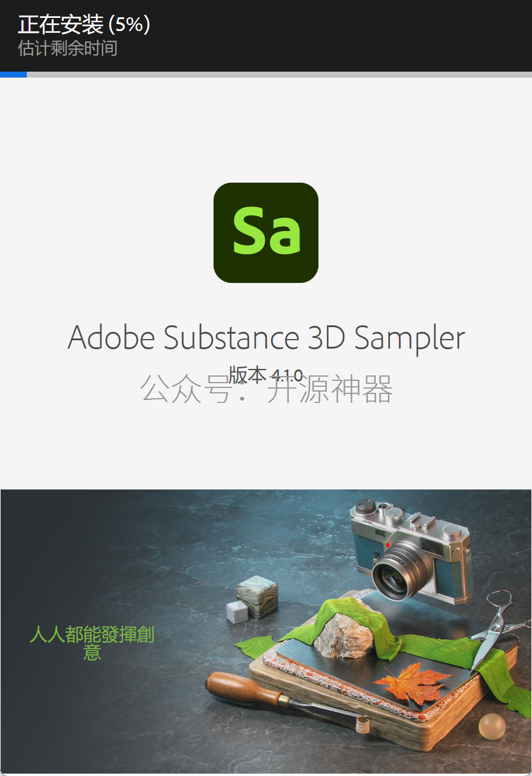Click the 人人都能發揮創意 slogan text
The image size is (532, 776).
(x=92, y=643)
